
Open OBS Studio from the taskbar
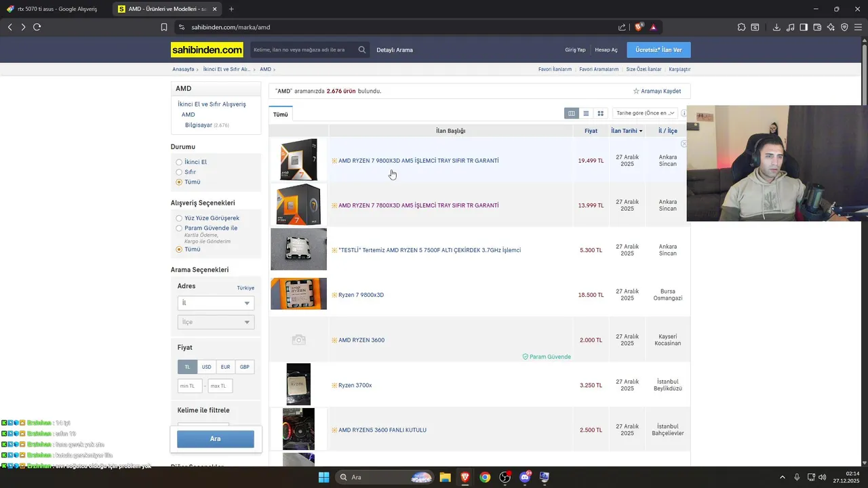[505, 477]
